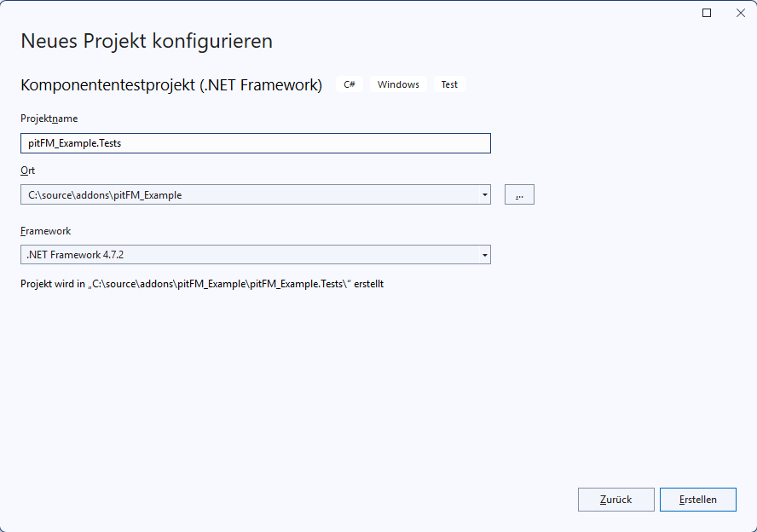The width and height of the screenshot is (757, 532).
Task: Click the maximize window control
Action: pos(708,13)
